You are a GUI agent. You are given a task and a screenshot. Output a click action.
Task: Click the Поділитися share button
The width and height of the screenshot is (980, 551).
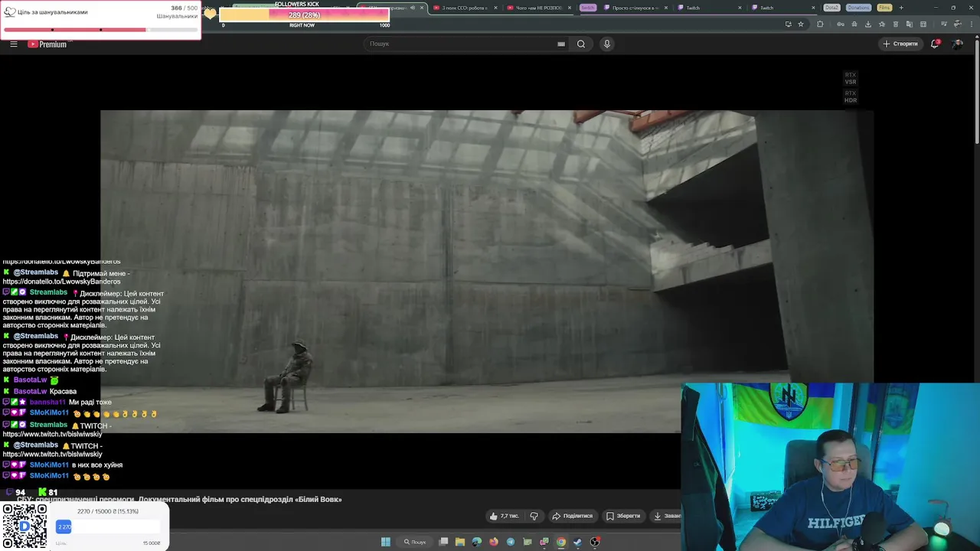click(x=573, y=516)
